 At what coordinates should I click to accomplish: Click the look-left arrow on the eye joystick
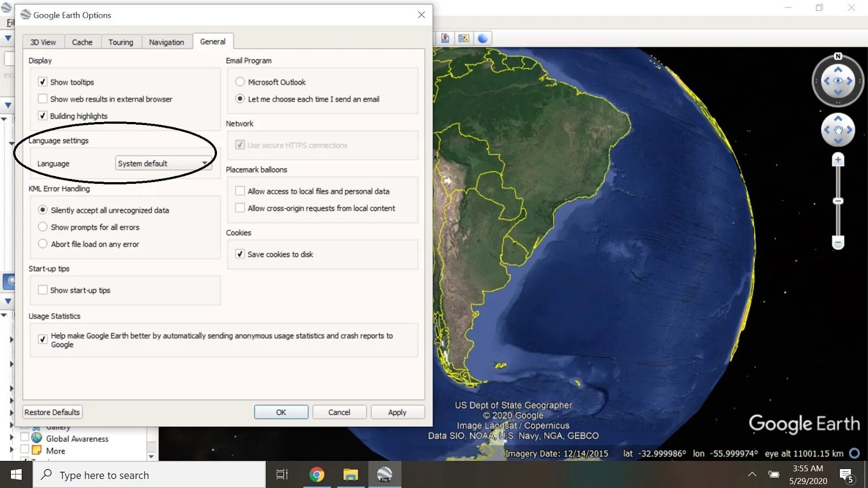tap(827, 81)
